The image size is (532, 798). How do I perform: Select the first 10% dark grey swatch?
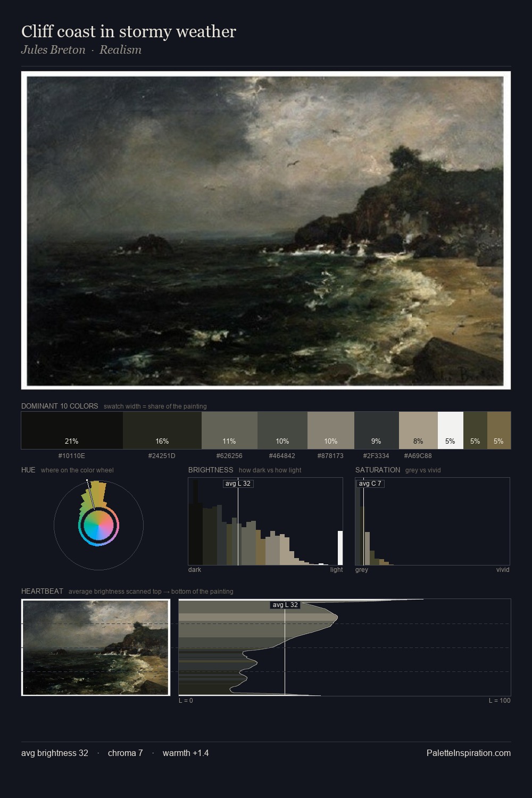(x=282, y=430)
